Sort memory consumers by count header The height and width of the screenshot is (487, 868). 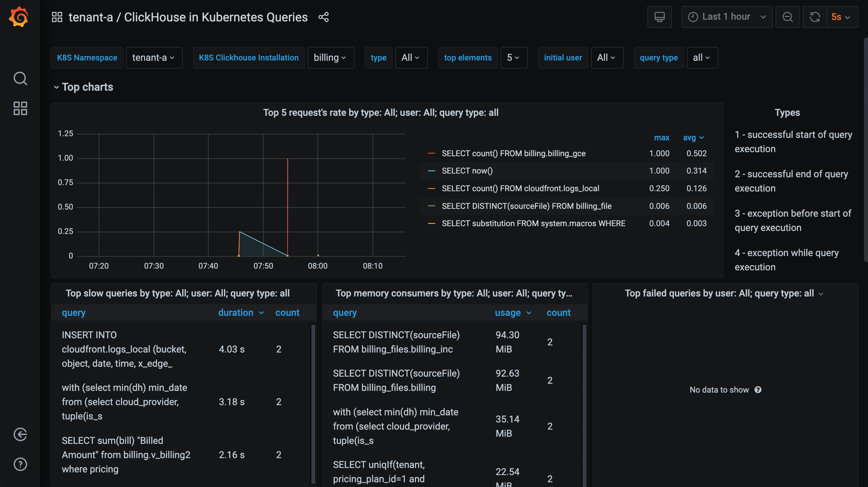pos(558,313)
